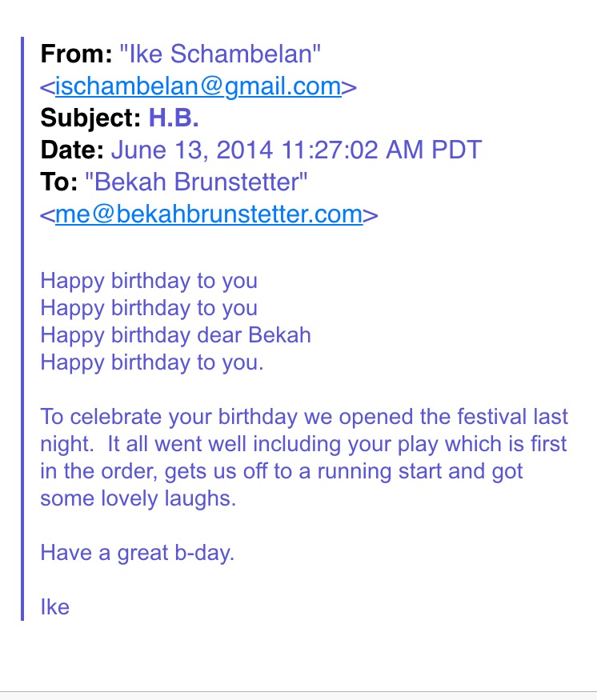Screen dimensions: 597x700
Task: Click the first "Happy birthday to you" line
Action: coord(149,281)
